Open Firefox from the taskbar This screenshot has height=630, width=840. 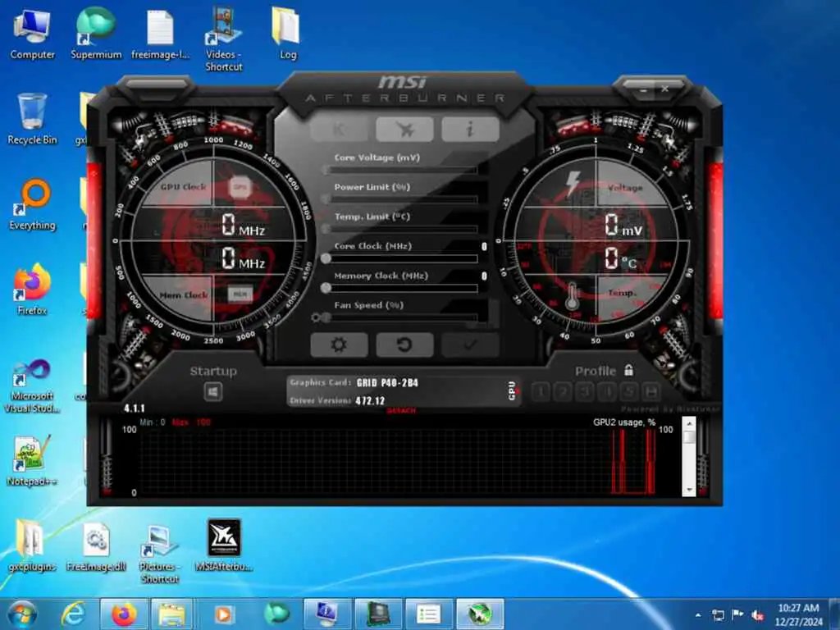click(123, 614)
